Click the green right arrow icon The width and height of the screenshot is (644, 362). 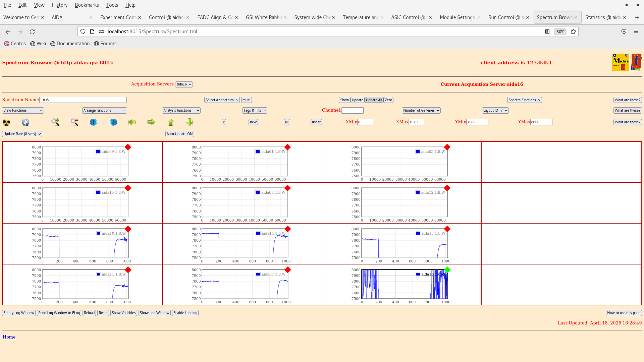(x=151, y=122)
